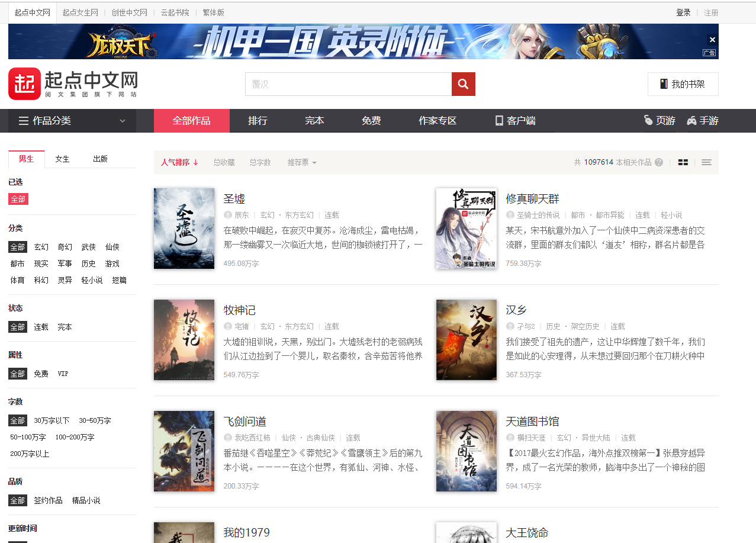The image size is (756, 543).
Task: Filter word count 30万字以下
Action: (52, 420)
